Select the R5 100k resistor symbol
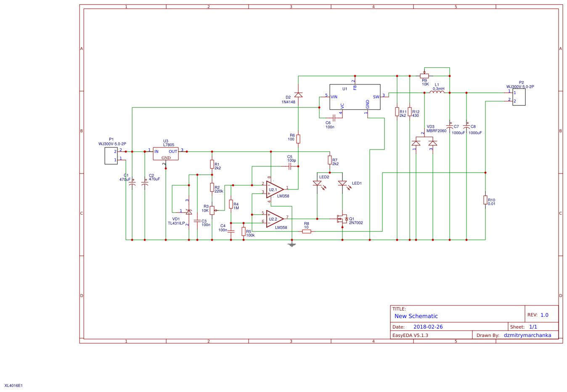This screenshot has height=392, width=567. (x=244, y=232)
